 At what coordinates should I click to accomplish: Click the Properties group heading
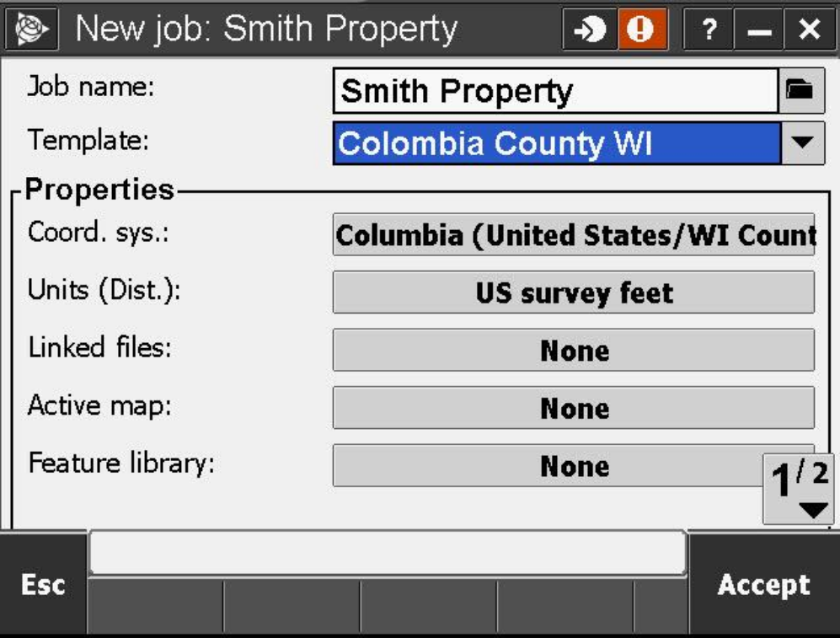point(99,189)
